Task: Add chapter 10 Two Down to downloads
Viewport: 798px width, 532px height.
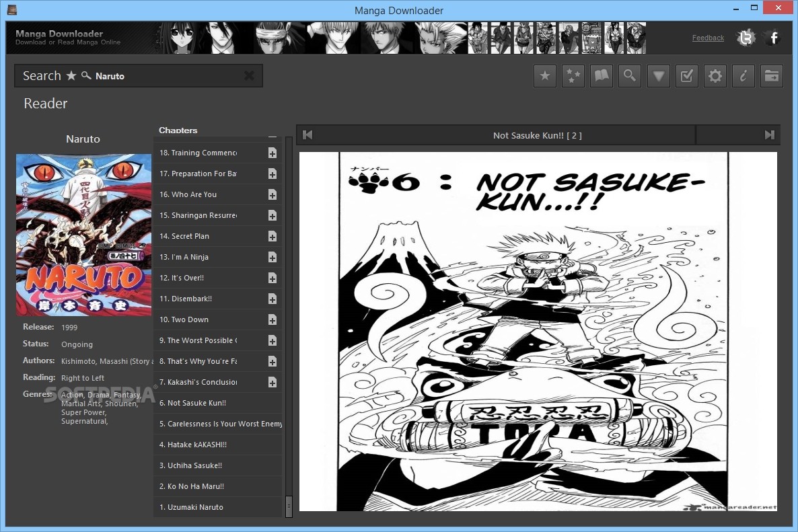Action: click(273, 320)
